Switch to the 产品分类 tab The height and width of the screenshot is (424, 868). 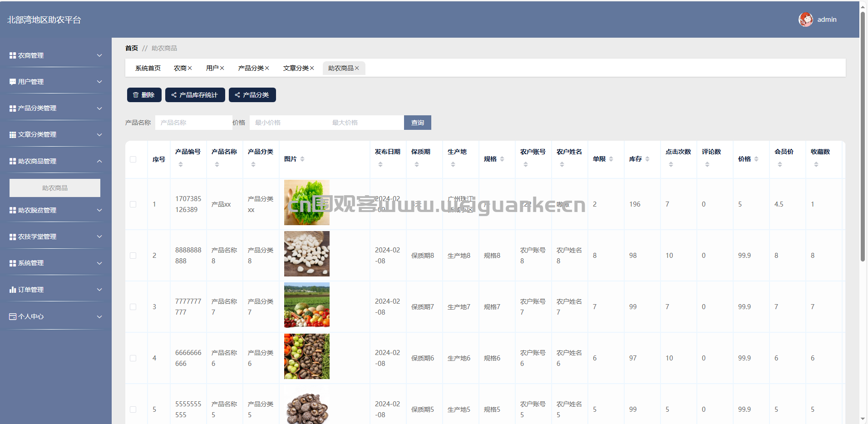tap(251, 68)
